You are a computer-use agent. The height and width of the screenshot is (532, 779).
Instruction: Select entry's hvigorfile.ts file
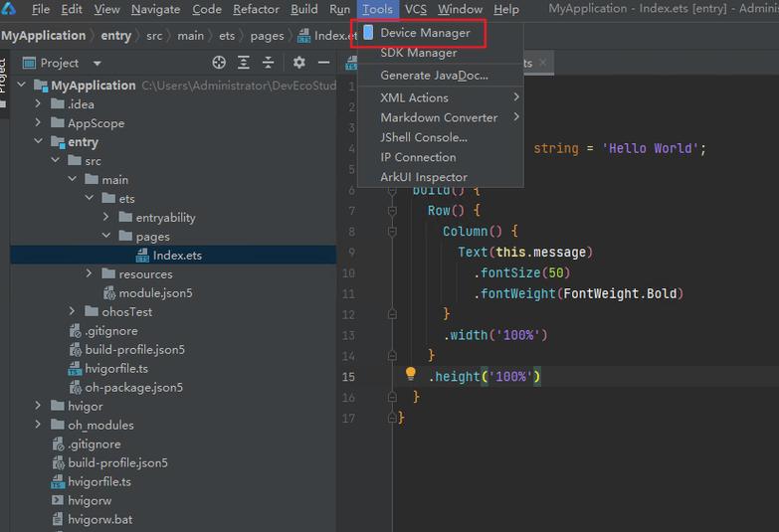[116, 369]
